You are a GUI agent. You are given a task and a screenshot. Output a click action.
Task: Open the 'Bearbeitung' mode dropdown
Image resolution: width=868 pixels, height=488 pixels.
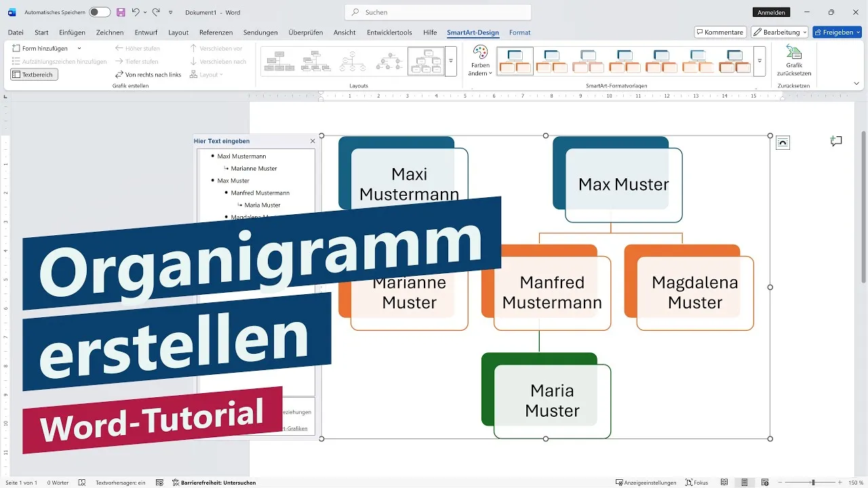pos(778,31)
